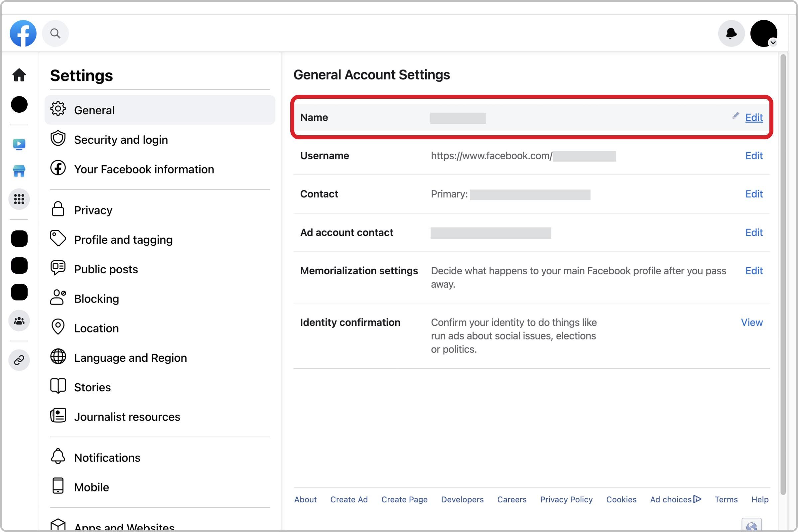Open Your Facebook information

tap(160, 169)
